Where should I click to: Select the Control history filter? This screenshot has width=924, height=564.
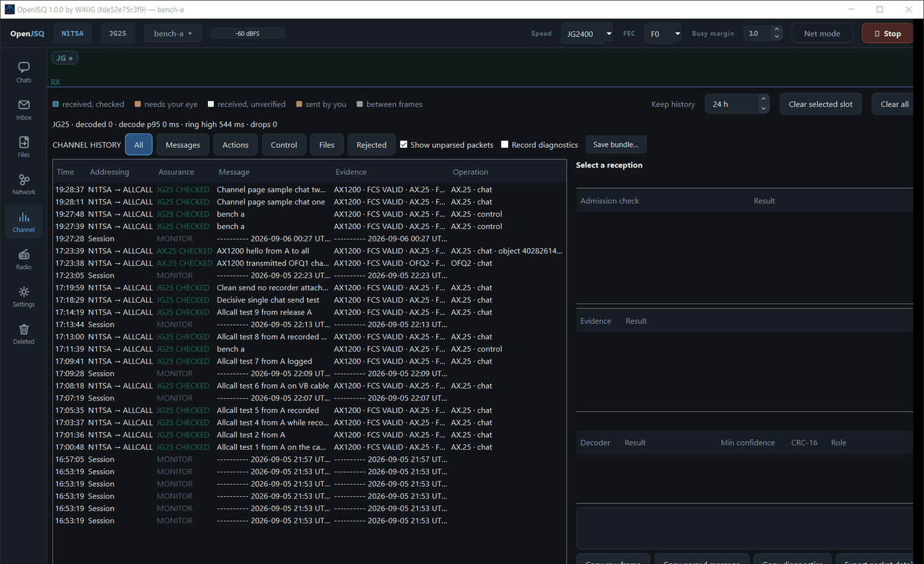(284, 144)
